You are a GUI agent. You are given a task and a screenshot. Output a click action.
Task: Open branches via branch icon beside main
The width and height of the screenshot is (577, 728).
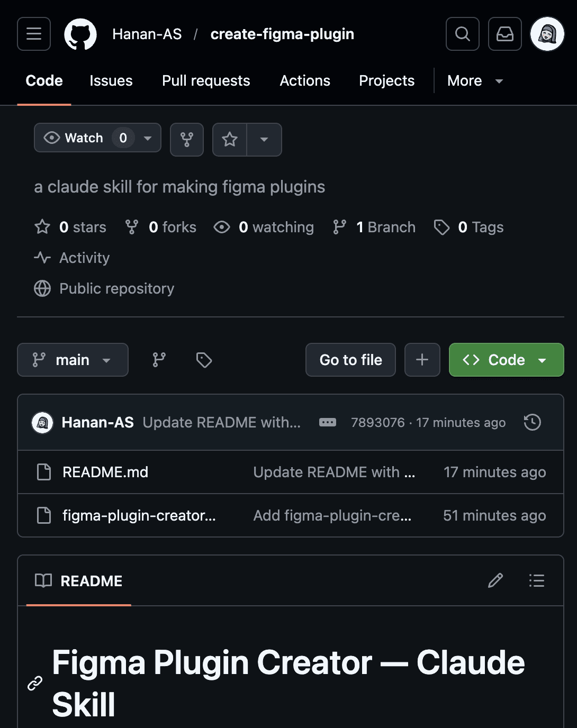159,360
